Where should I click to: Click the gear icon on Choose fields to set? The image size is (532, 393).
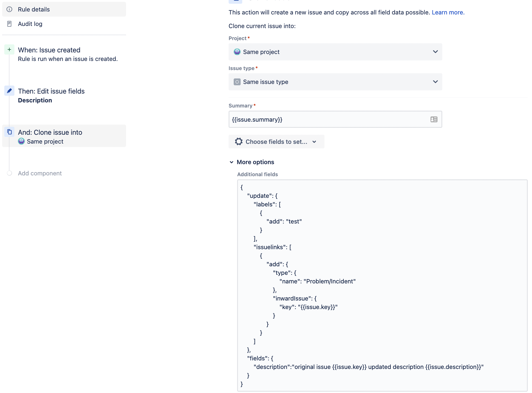[x=238, y=141]
